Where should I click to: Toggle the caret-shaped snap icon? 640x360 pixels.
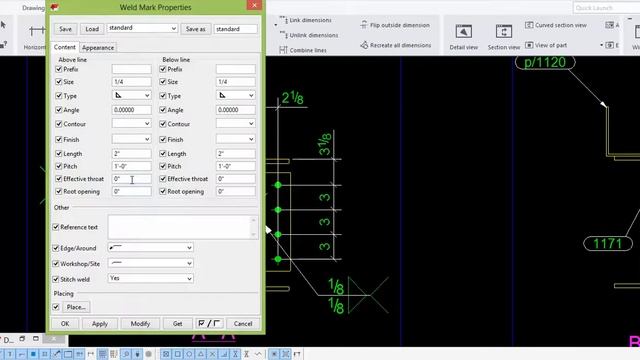[x=258, y=354]
